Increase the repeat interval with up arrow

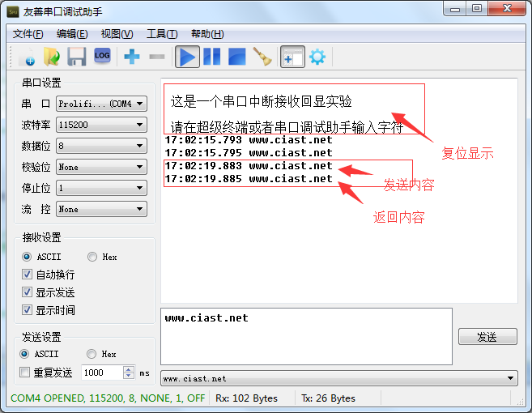[128, 369]
